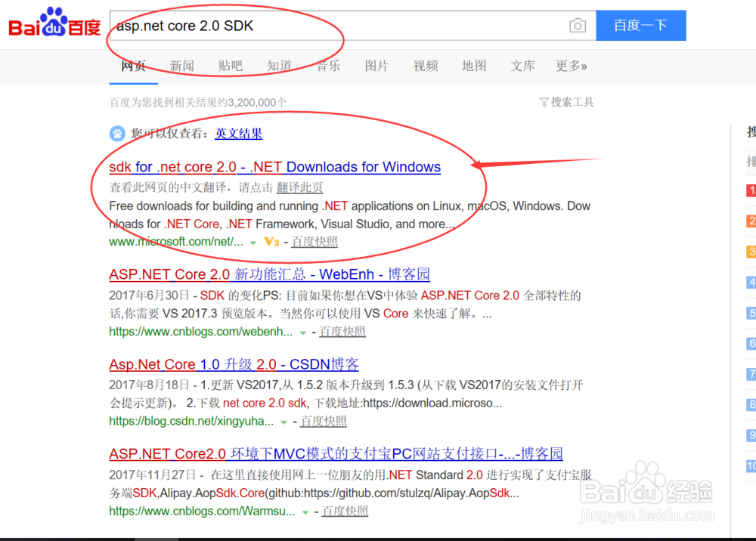Viewport: 756px width, 541px height.
Task: Open rank 8 in sidebar hot list
Action: [x=751, y=405]
